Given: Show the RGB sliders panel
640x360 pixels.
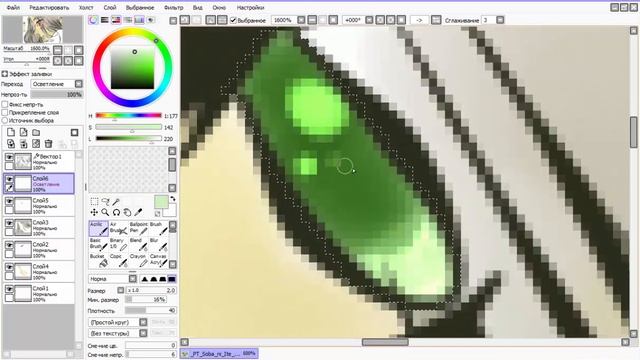Looking at the screenshot, I should point(105,20).
